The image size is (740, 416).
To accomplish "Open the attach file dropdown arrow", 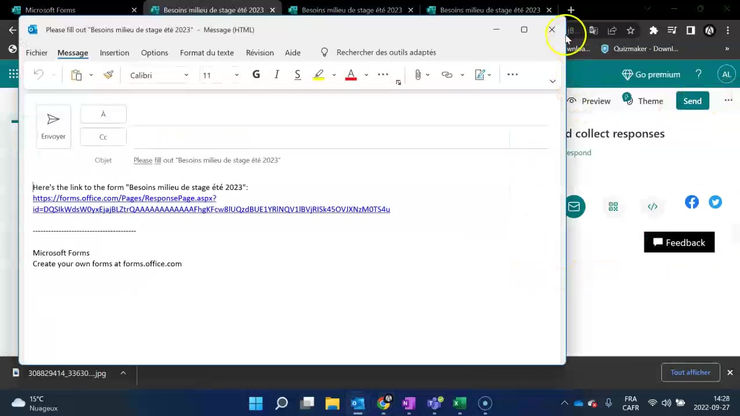I will point(428,75).
